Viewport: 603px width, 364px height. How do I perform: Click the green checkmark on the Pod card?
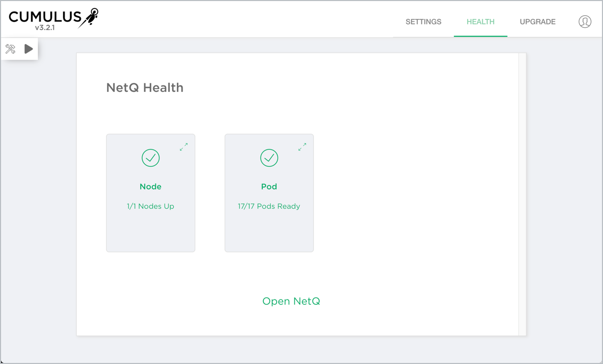[269, 157]
